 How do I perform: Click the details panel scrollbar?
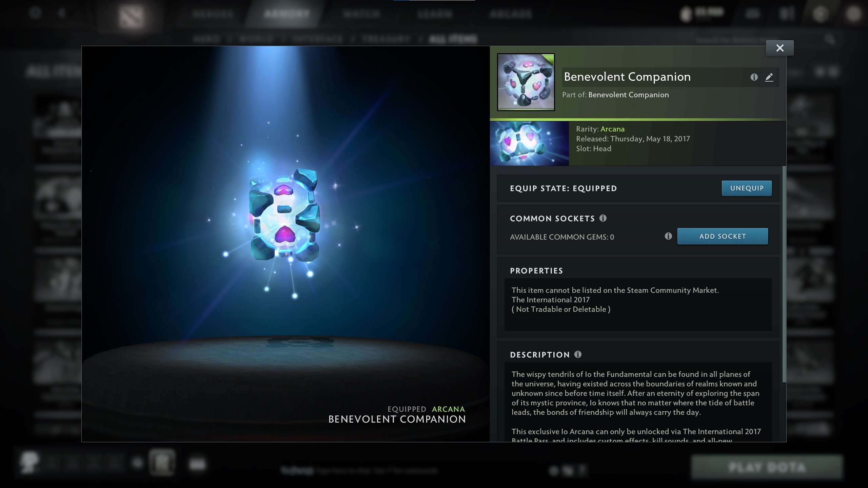pos(784,274)
